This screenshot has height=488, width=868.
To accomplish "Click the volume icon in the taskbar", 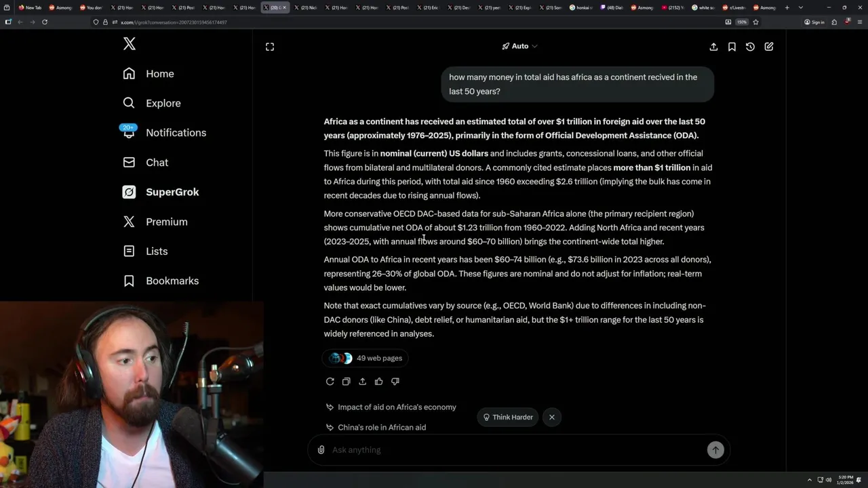I will pos(828,480).
